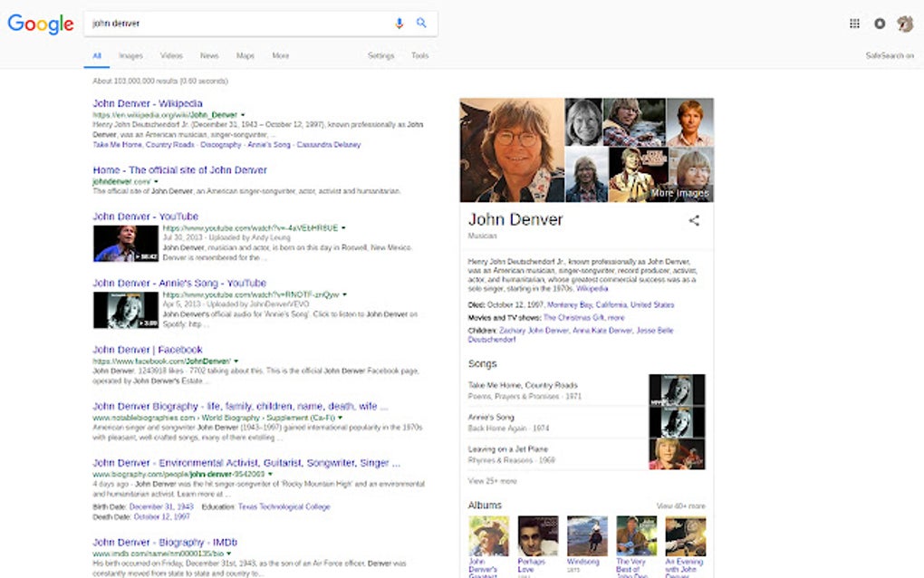Screen dimensions: 924x578
Task: Open the Google apps grid icon
Action: coord(854,24)
